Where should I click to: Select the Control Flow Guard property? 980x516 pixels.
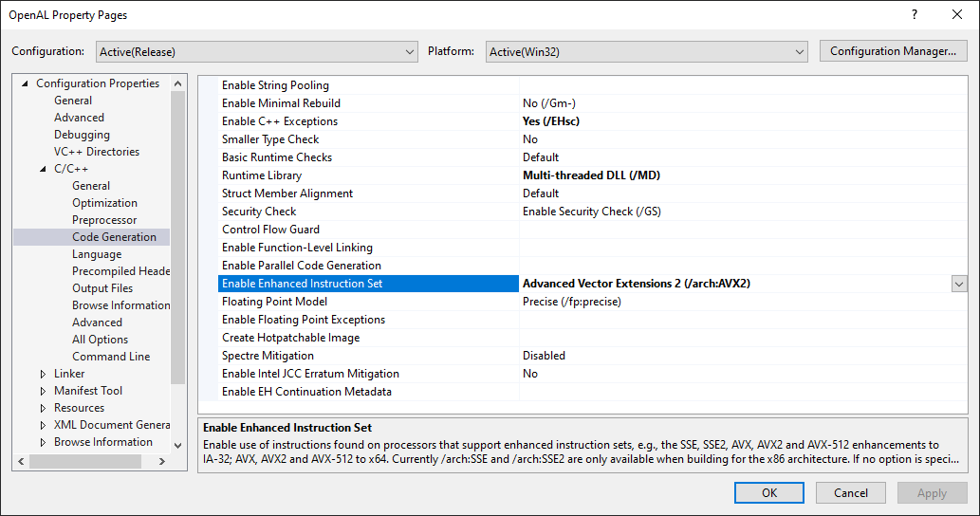point(270,230)
